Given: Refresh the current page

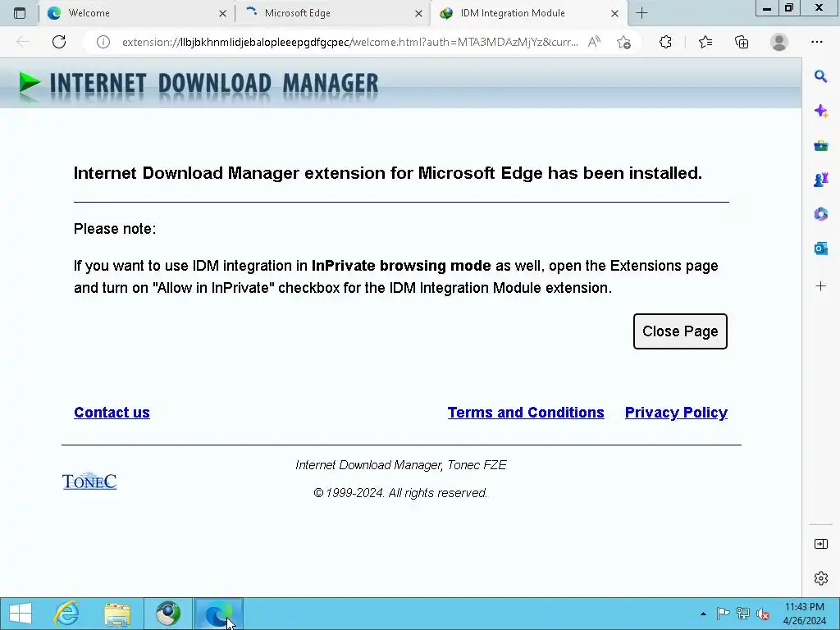Looking at the screenshot, I should point(59,42).
